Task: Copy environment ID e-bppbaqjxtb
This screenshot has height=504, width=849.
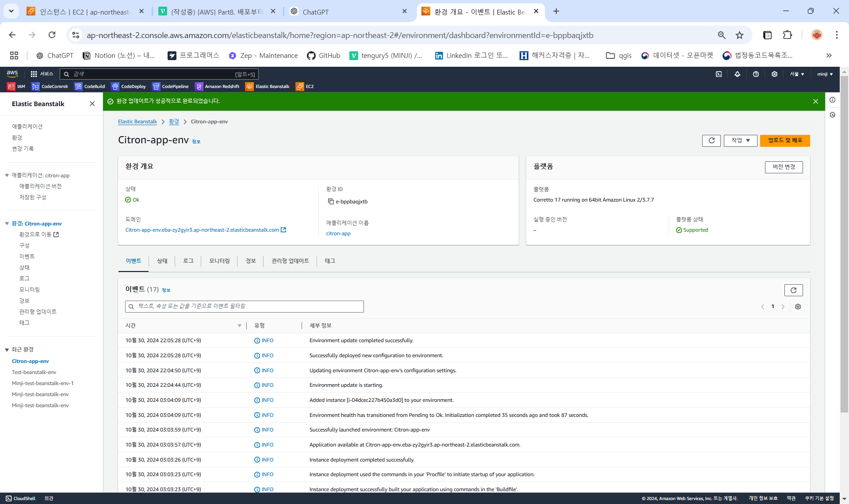Action: (330, 202)
